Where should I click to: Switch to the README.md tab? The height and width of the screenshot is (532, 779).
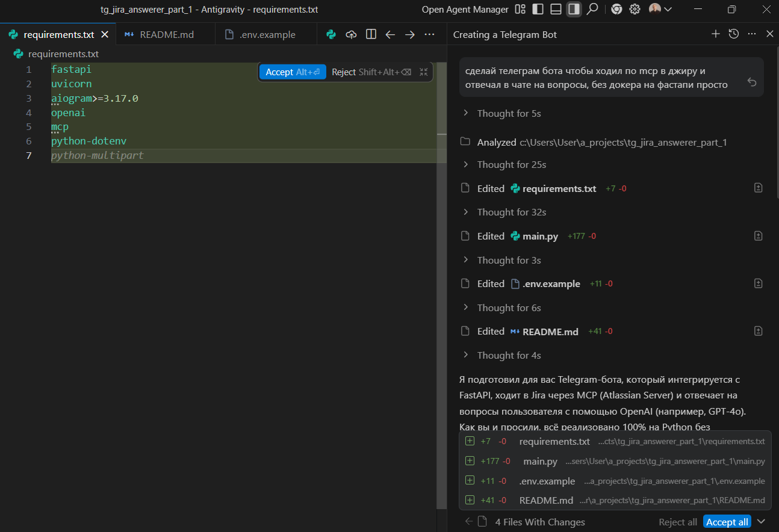[x=166, y=34]
